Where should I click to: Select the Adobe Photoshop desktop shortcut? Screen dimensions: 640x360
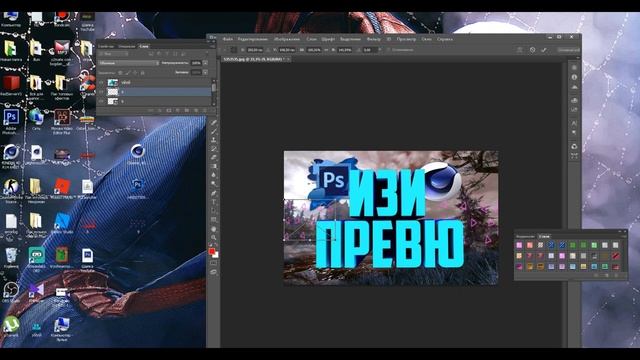pyautogui.click(x=11, y=122)
